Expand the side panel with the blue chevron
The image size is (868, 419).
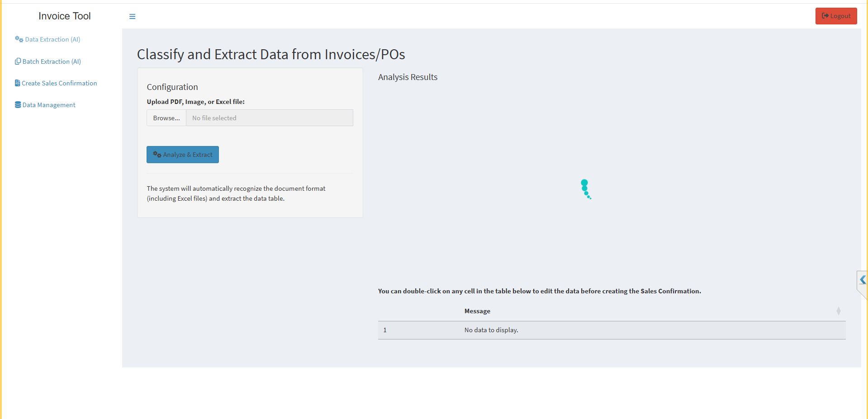(863, 280)
